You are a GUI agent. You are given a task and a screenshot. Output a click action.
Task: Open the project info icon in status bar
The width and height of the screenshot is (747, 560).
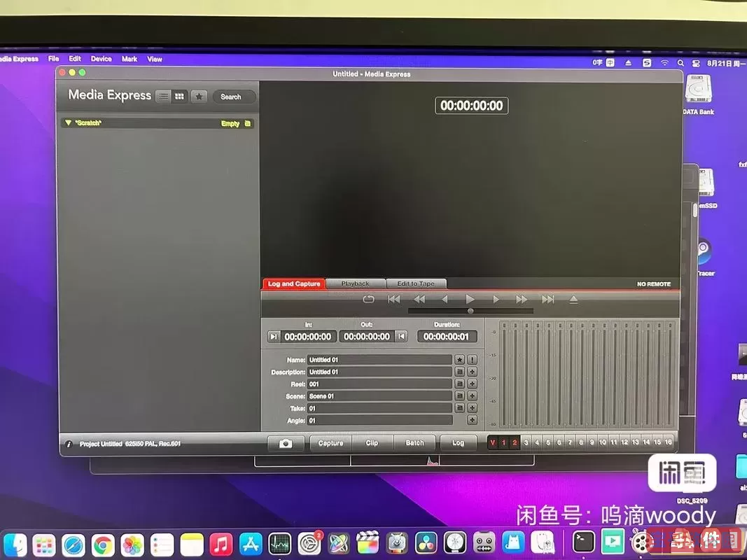69,444
